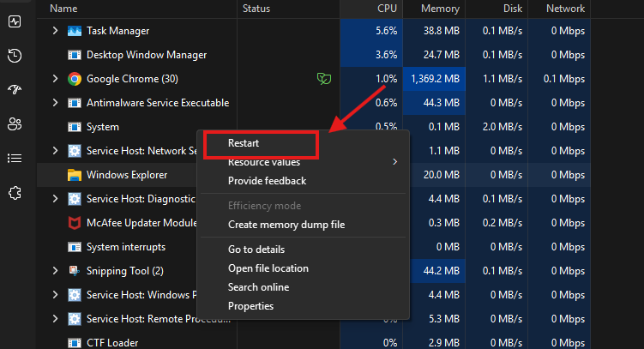The width and height of the screenshot is (644, 349).
Task: Expand the Task Manager process group
Action: tap(55, 31)
